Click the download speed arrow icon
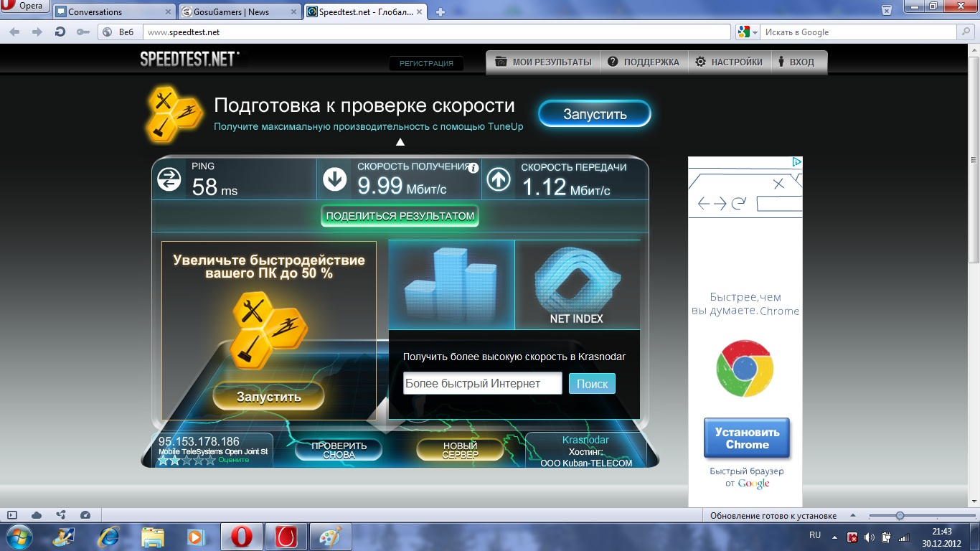 point(335,179)
